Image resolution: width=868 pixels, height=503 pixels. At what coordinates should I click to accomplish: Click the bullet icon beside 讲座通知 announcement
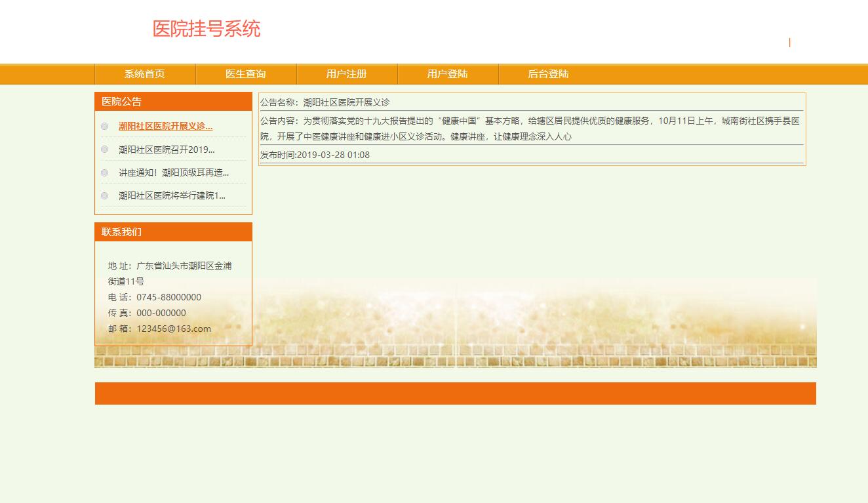click(105, 172)
